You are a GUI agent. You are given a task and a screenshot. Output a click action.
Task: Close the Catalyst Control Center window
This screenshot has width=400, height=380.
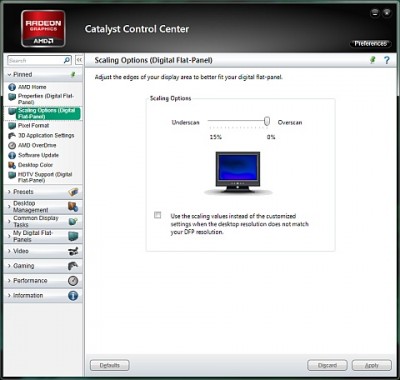387,13
